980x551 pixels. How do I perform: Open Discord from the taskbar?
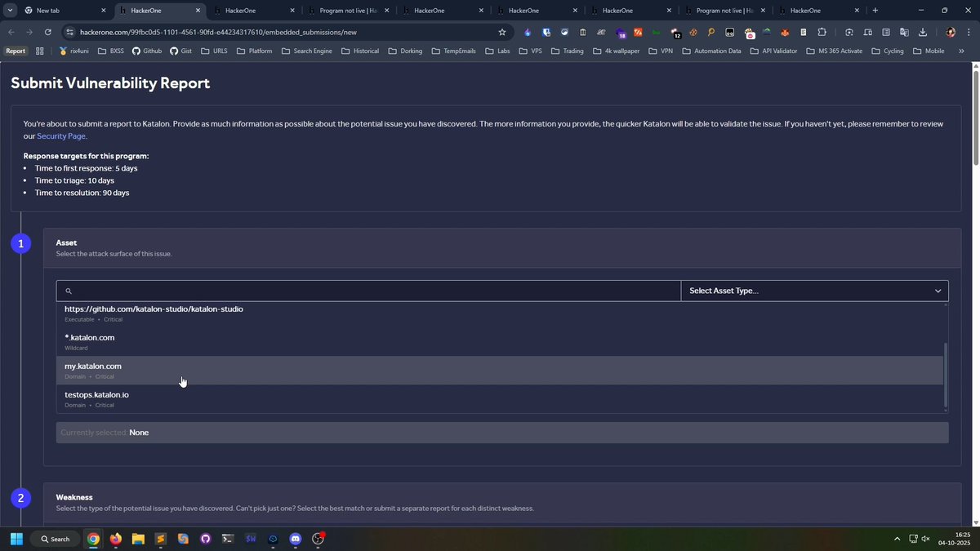click(x=296, y=539)
